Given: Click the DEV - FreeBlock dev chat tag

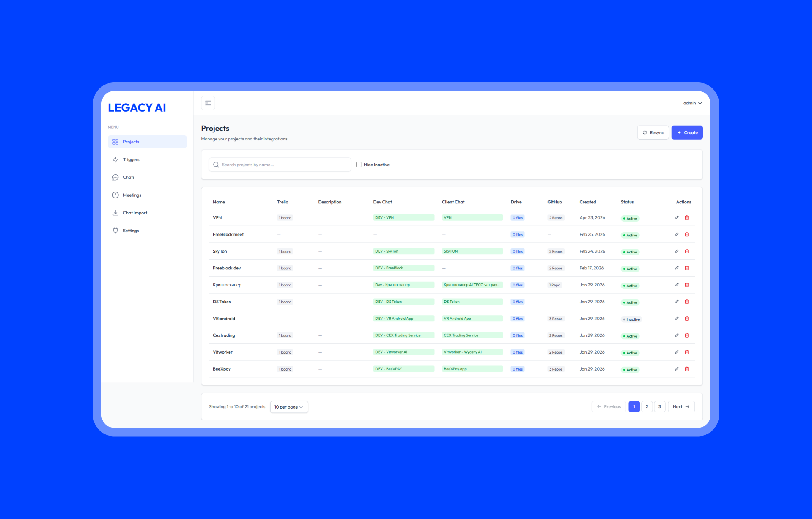Looking at the screenshot, I should [x=404, y=268].
